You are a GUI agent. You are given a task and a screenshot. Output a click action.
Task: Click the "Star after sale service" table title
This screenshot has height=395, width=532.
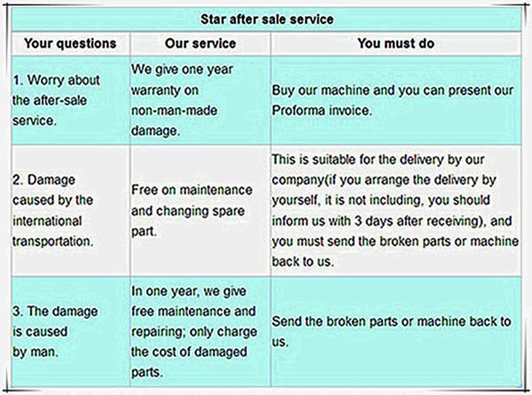click(x=266, y=19)
